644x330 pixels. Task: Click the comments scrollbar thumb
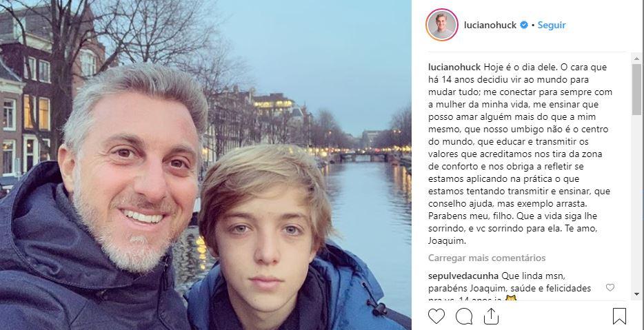(x=636, y=90)
